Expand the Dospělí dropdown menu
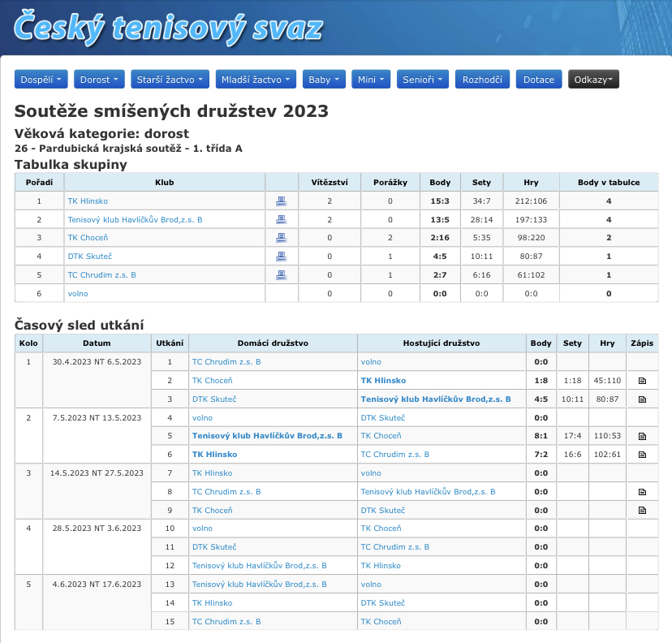The width and height of the screenshot is (672, 643). pos(41,80)
